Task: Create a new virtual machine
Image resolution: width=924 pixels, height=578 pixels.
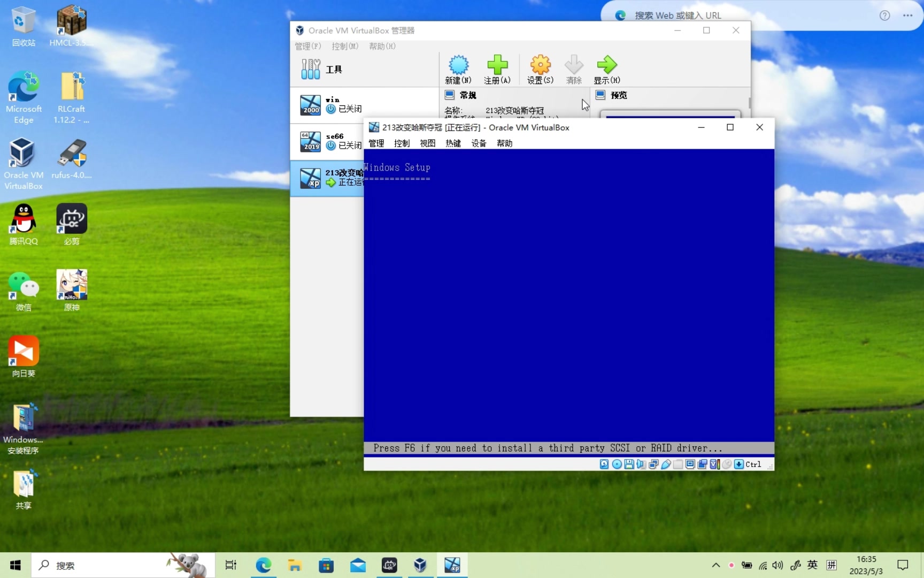Action: coord(458,69)
